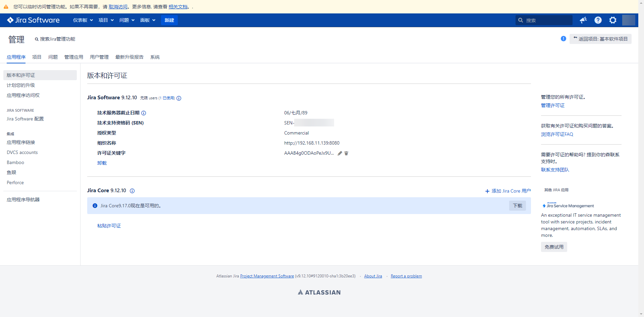Open the notifications megaphone icon
This screenshot has height=317, width=644.
[583, 20]
